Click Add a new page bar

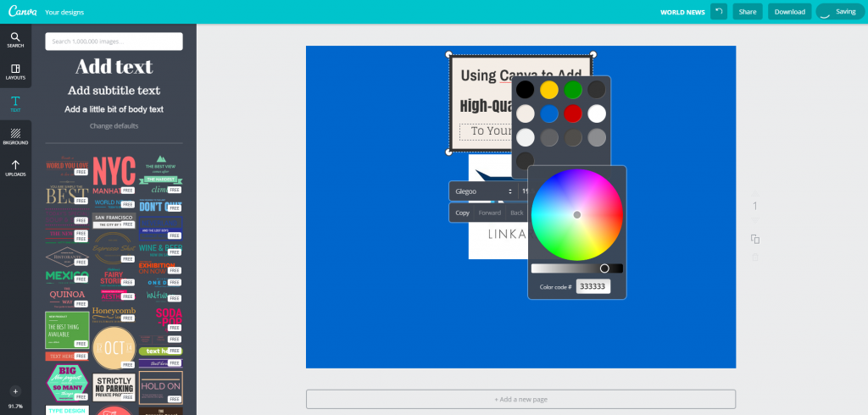520,399
